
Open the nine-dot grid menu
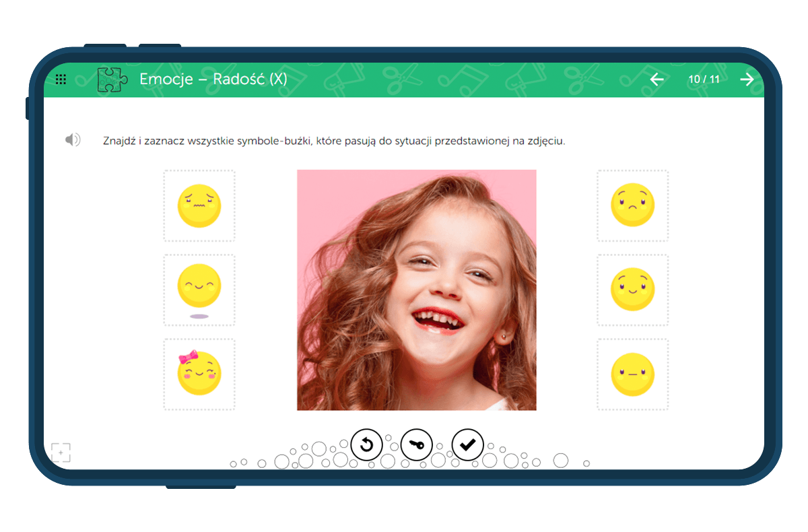(x=61, y=79)
